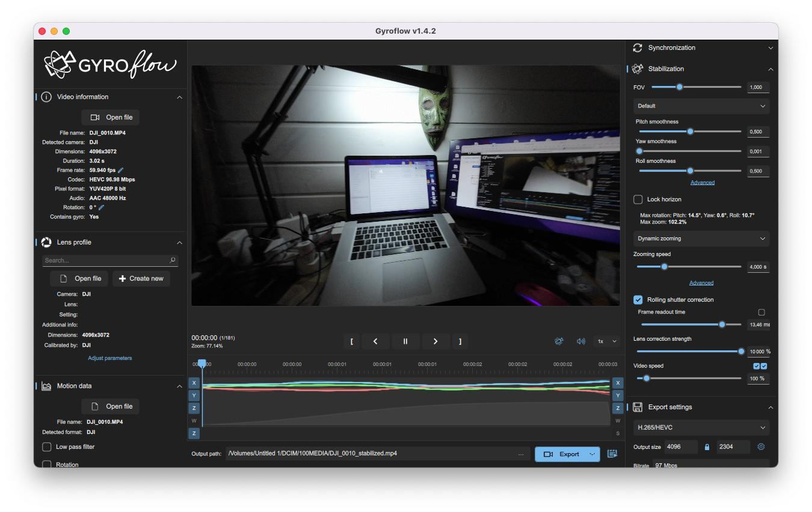Click Open file in Video information
Viewport: 812px width, 512px height.
tap(111, 117)
